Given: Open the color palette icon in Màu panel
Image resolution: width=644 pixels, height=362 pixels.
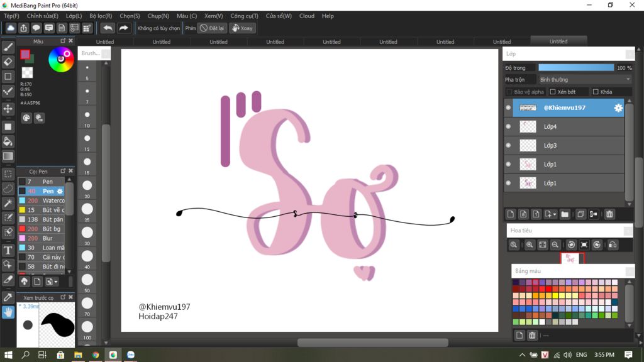Looking at the screenshot, I should coord(26,118).
